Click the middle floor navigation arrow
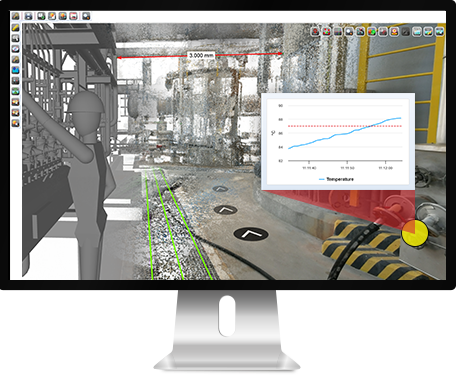456x375 pixels. [225, 210]
